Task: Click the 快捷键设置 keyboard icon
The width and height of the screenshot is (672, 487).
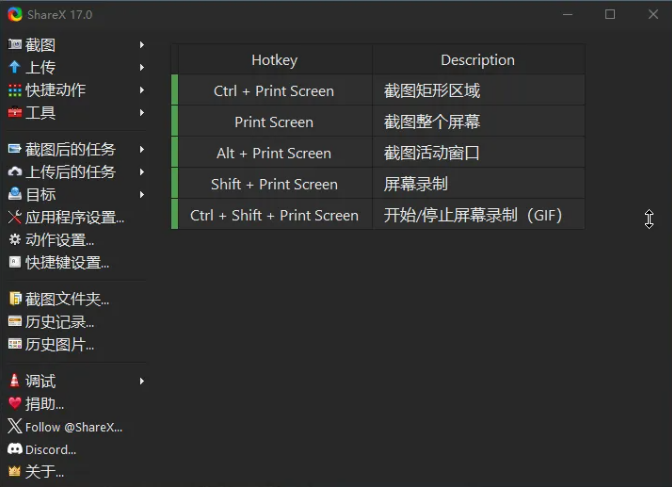Action: [x=15, y=262]
